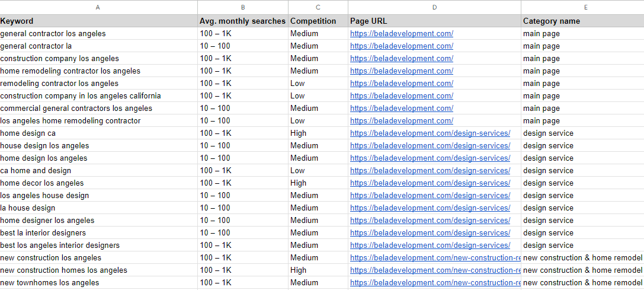Select cell 'new townhomes los angeles'

coord(98,283)
